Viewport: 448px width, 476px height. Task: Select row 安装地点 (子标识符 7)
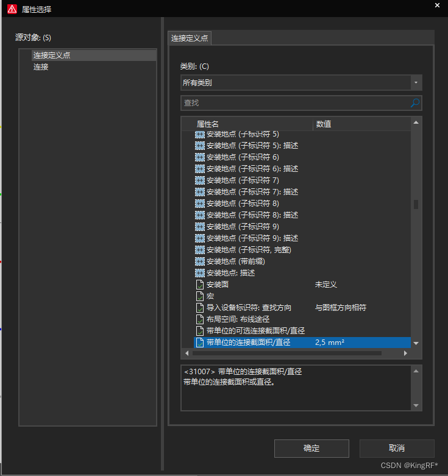pyautogui.click(x=302, y=180)
